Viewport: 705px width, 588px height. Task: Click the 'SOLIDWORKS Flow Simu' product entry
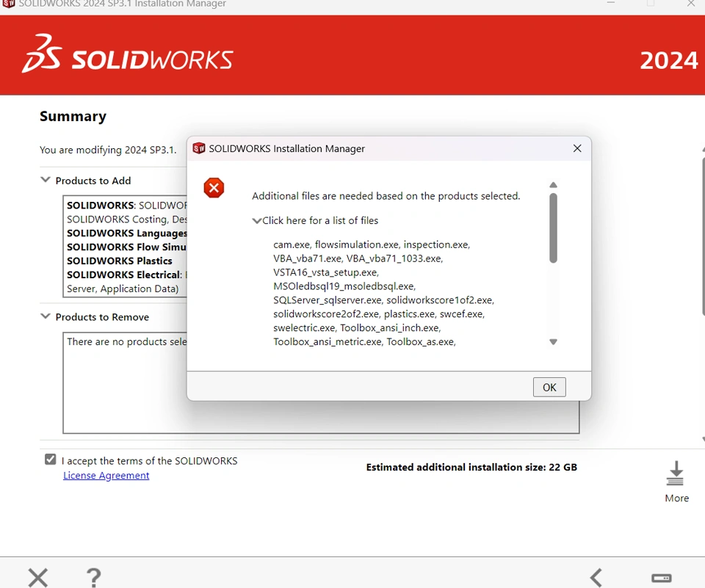[x=126, y=247]
